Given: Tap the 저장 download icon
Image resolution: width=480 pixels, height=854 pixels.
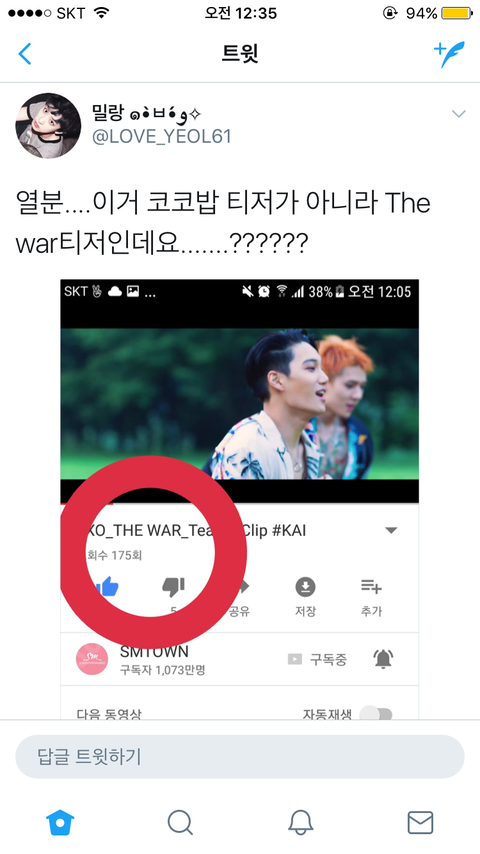Looking at the screenshot, I should coord(305,587).
